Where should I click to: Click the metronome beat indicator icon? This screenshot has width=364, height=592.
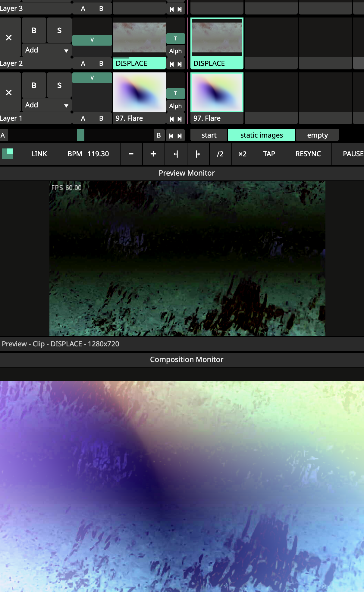(8, 154)
